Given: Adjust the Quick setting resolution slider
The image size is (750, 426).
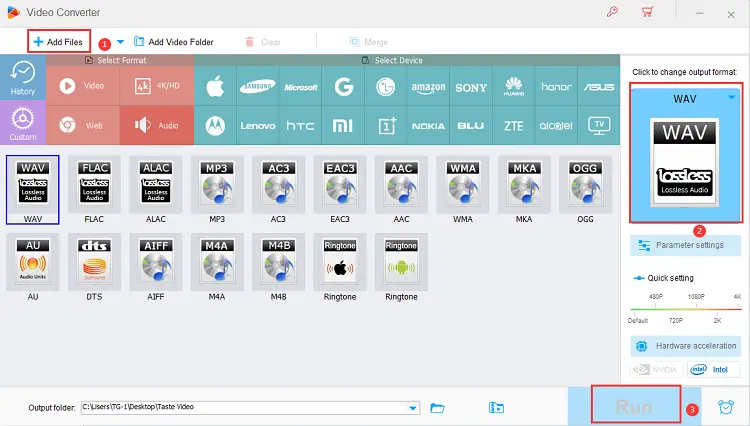Looking at the screenshot, I should pos(685,309).
